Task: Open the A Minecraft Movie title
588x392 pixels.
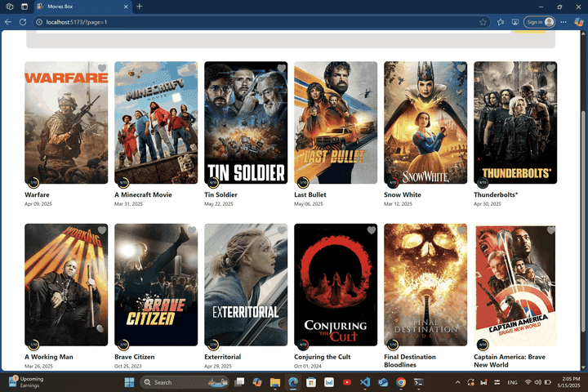Action: pyautogui.click(x=143, y=194)
